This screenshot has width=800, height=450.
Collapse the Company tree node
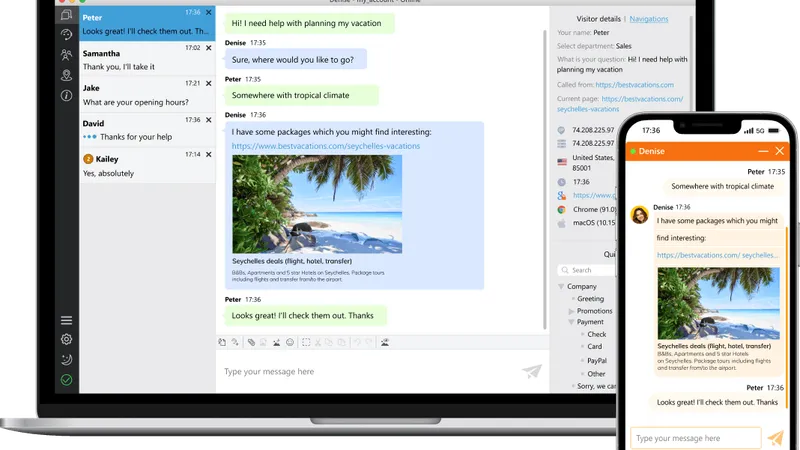(x=561, y=287)
